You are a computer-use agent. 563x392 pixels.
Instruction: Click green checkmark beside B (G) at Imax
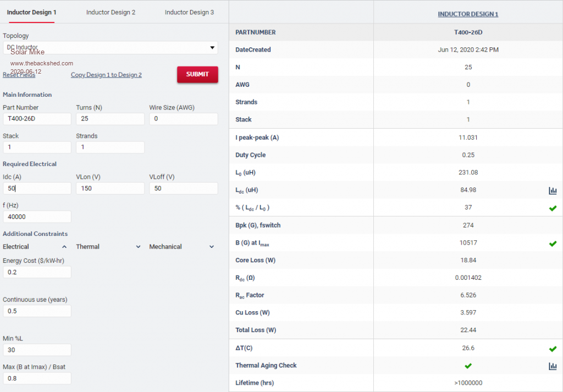coord(553,243)
